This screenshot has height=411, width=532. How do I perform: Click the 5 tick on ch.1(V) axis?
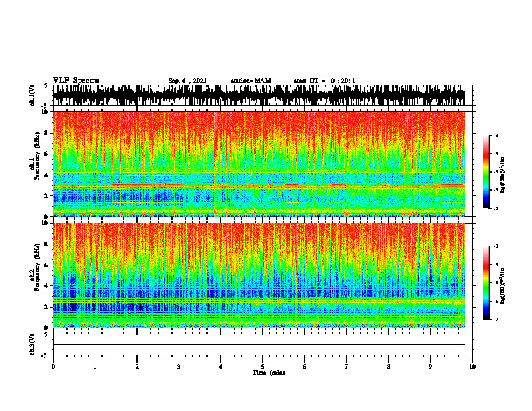click(46, 86)
